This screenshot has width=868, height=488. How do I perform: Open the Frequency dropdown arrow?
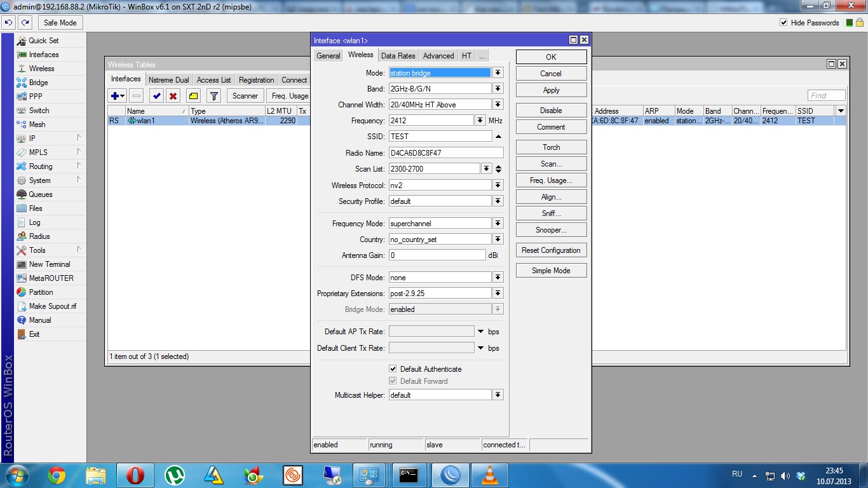(x=480, y=121)
